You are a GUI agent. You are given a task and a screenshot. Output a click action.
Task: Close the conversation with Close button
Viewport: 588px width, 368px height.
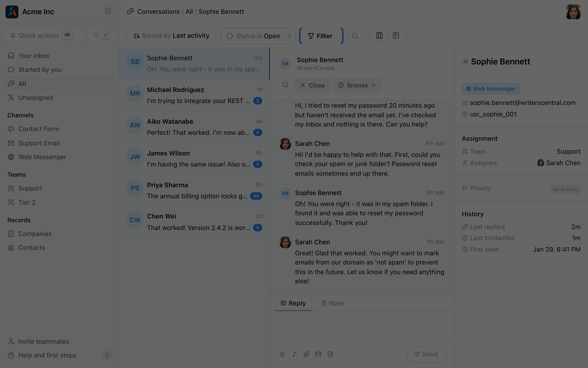(312, 85)
